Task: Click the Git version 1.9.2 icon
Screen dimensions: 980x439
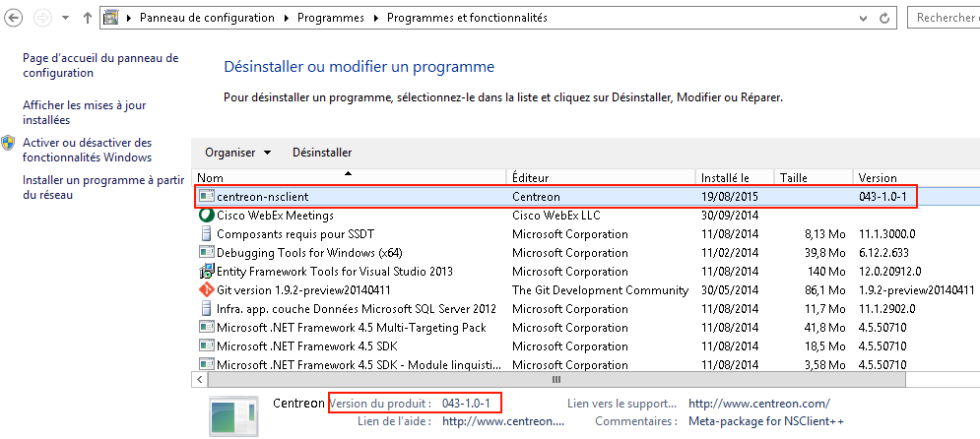Action: click(x=206, y=289)
